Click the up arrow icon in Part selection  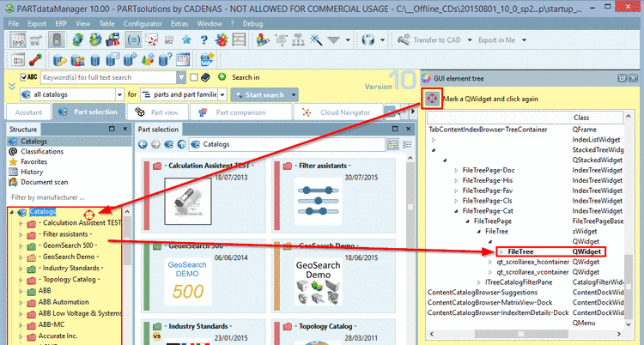tap(181, 144)
